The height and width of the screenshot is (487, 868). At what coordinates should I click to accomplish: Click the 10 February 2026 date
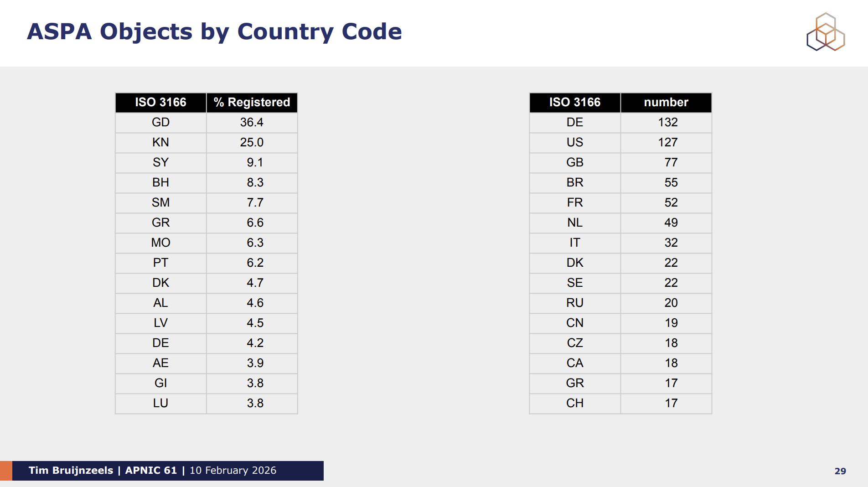tap(233, 471)
